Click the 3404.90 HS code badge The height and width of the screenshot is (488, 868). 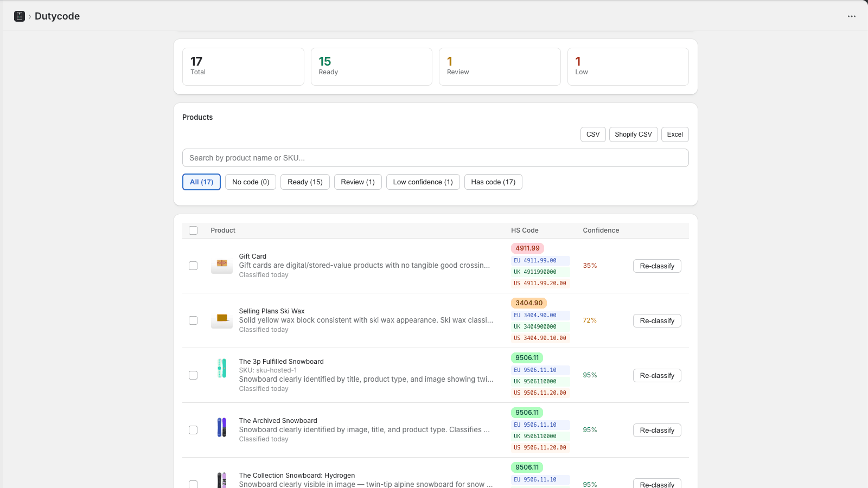point(529,303)
